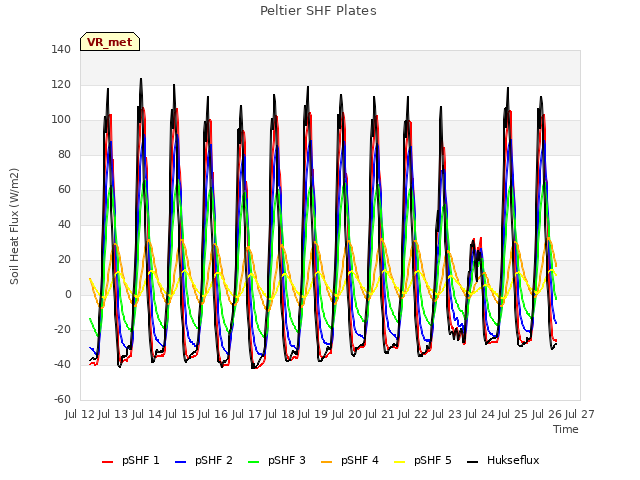Click the blue pSHF 2 legend swatch

(180, 462)
